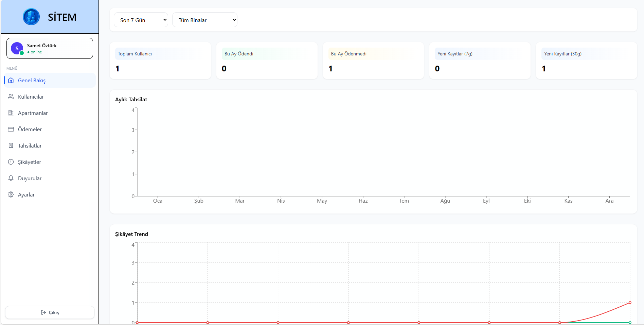Click the last red point on Şikâyet Trend
The height and width of the screenshot is (325, 644).
tap(630, 302)
